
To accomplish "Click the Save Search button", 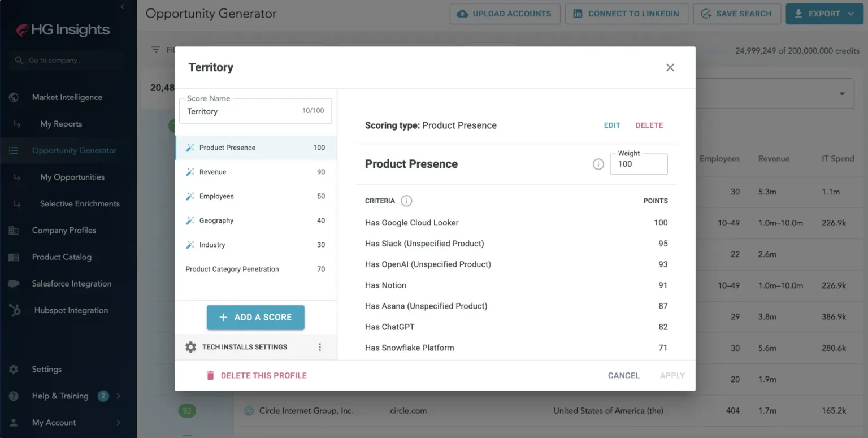I will coord(737,14).
